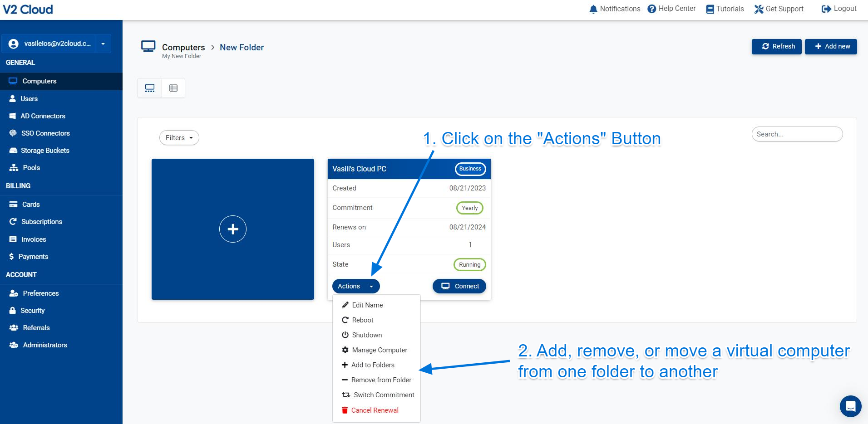The image size is (868, 424).
Task: Click Get Support in the header
Action: click(x=779, y=9)
